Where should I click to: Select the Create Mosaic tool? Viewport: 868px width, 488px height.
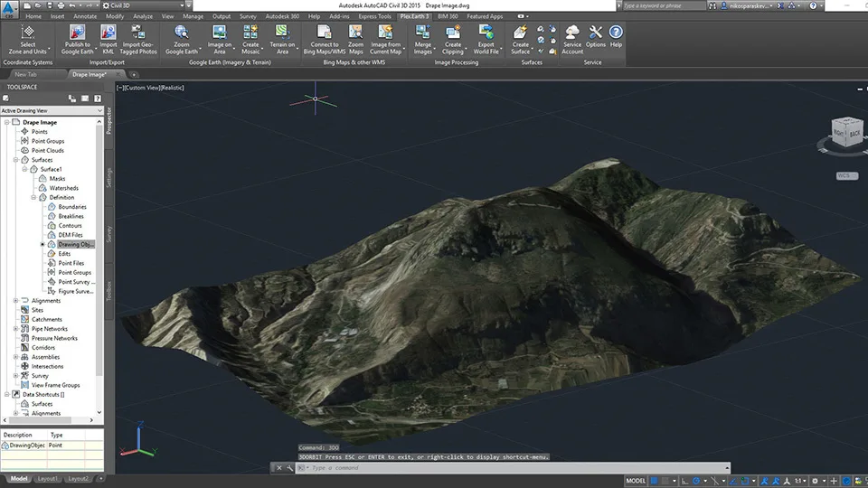(x=250, y=33)
